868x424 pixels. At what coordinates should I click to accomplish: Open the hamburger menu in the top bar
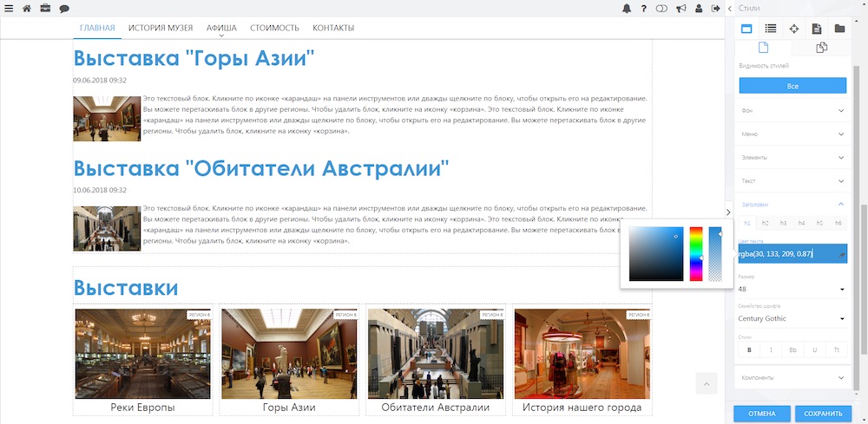tap(9, 9)
